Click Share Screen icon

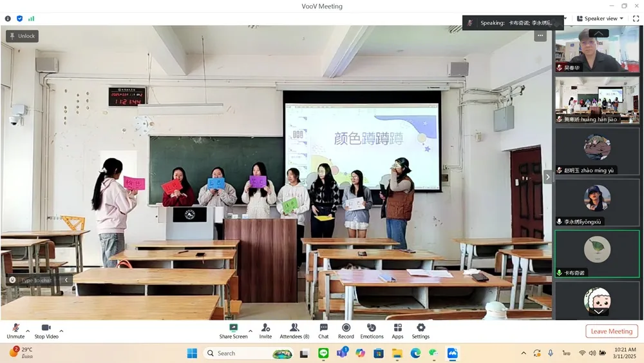(233, 328)
